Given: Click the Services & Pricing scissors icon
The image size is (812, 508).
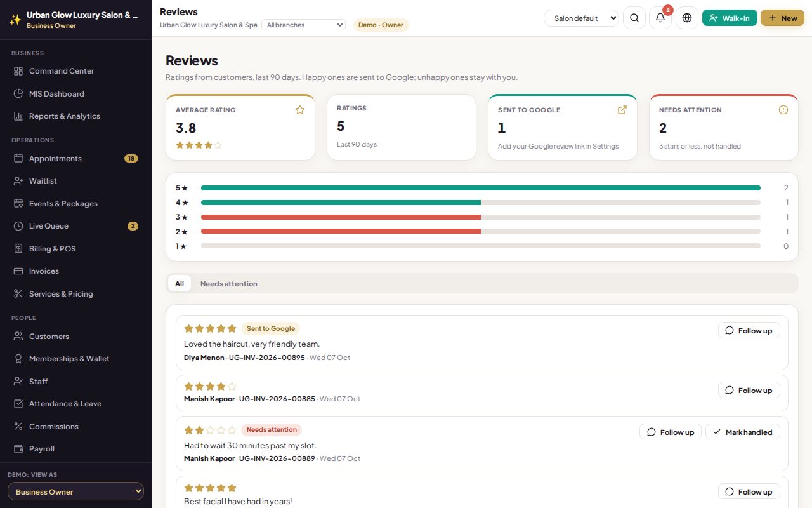Looking at the screenshot, I should click(18, 294).
